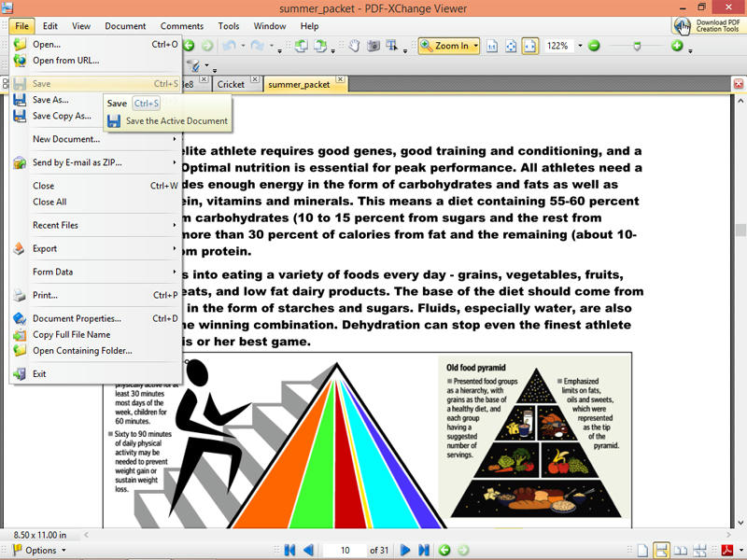Click the Download PDF Creation Tools icon

coord(682,26)
